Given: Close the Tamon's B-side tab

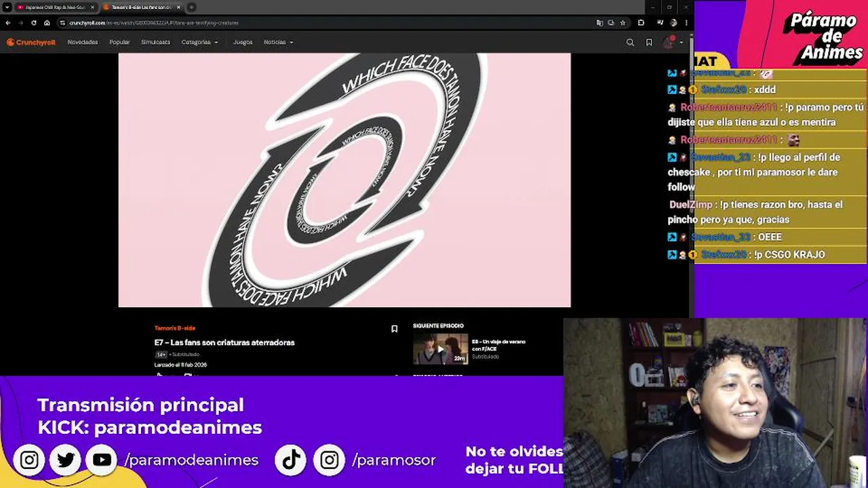Looking at the screenshot, I should coord(178,7).
